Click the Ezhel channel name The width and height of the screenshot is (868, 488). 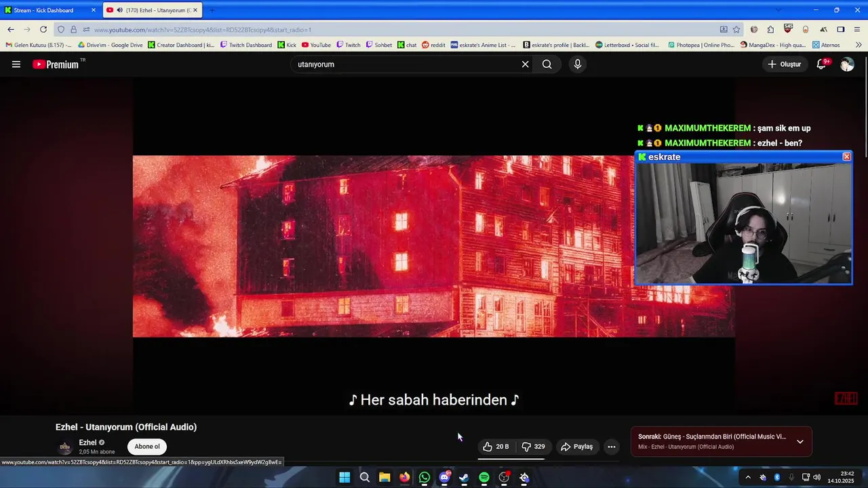tap(87, 443)
